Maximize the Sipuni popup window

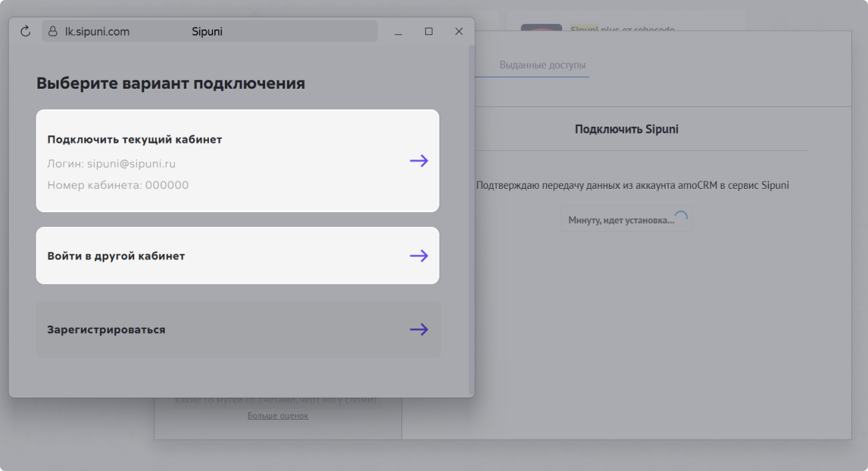pyautogui.click(x=429, y=31)
